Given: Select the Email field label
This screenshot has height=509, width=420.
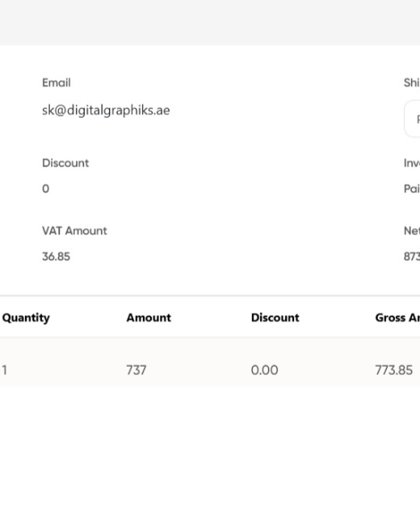Looking at the screenshot, I should (x=57, y=82).
